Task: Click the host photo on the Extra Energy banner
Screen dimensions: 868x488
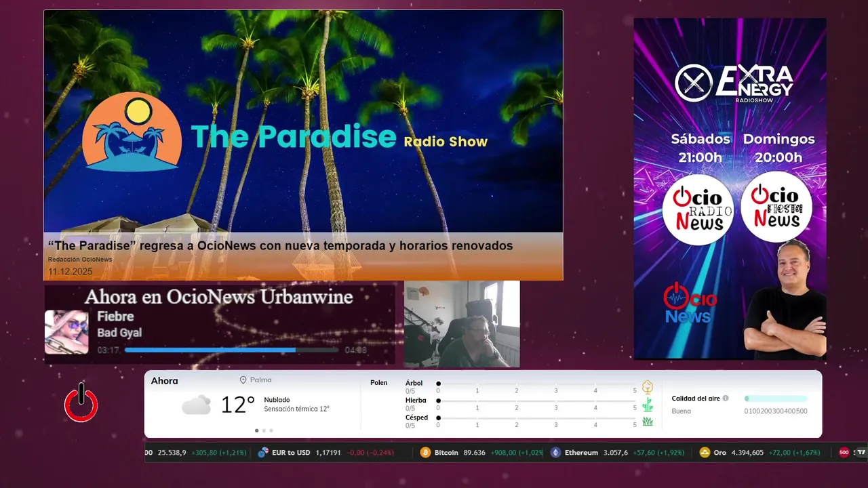Action: click(785, 300)
